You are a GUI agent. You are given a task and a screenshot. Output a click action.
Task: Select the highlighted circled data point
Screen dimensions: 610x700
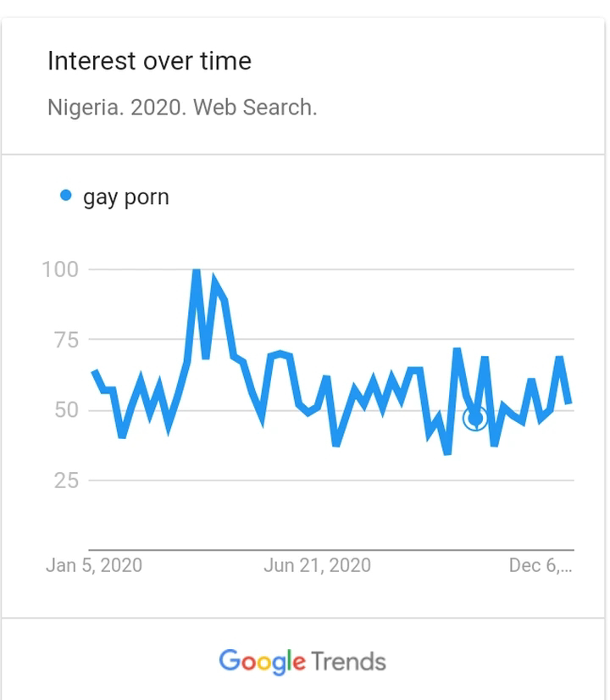point(475,419)
